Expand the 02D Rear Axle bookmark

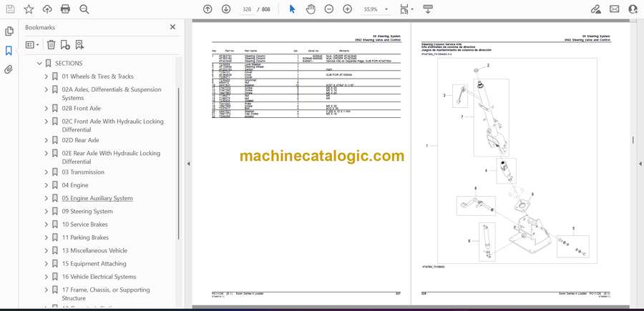(x=46, y=140)
